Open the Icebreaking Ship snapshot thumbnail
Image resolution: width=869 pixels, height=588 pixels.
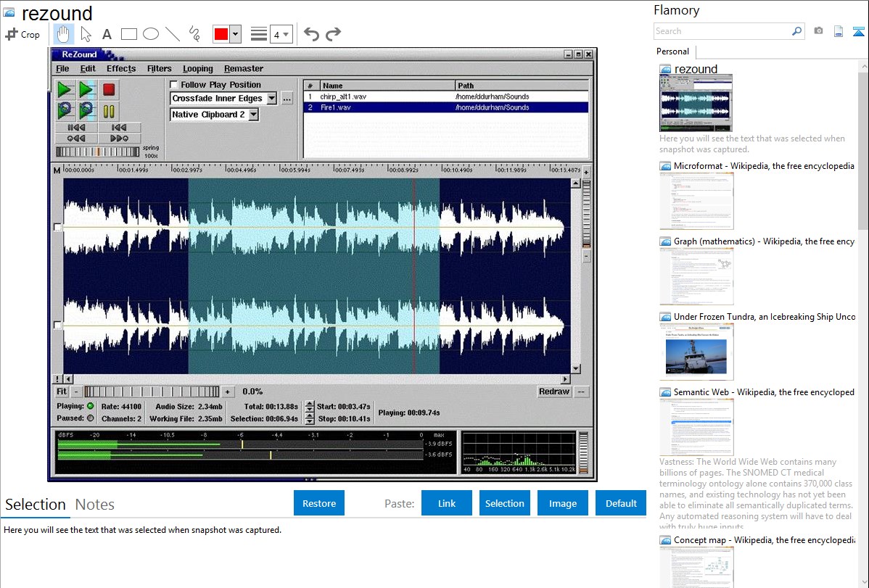tap(696, 352)
